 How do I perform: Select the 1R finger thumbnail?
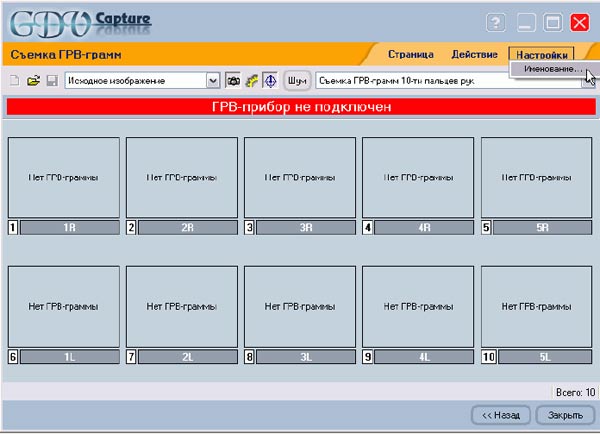point(64,177)
